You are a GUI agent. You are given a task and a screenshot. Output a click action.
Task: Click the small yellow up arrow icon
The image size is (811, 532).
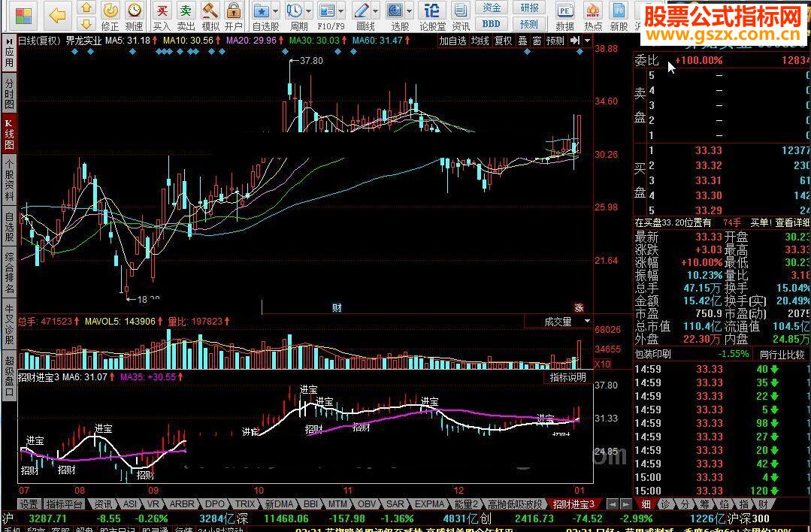tap(87, 8)
